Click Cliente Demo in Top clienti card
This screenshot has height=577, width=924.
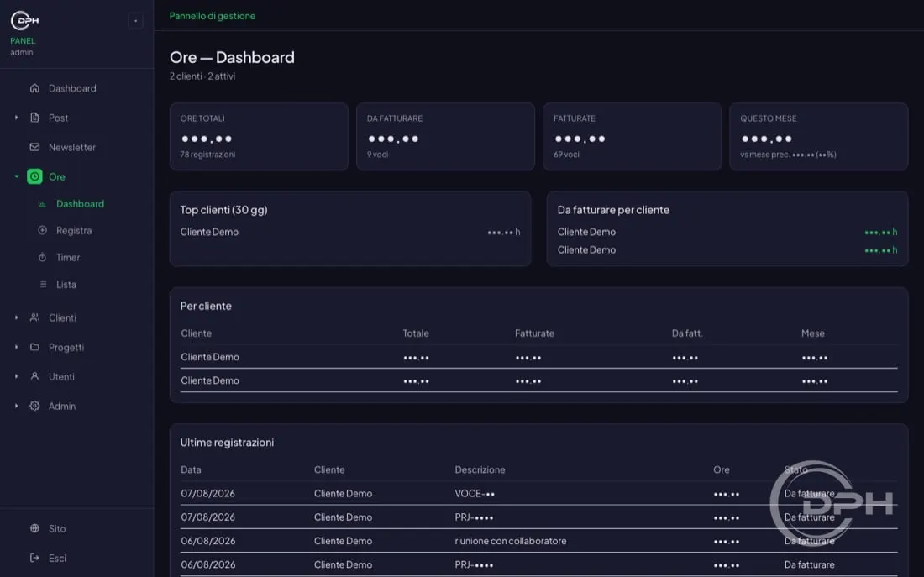(x=209, y=232)
